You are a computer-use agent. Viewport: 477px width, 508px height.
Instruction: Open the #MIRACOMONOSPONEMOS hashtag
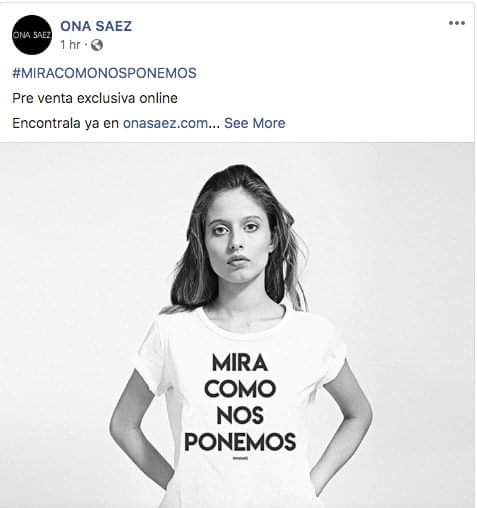104,73
